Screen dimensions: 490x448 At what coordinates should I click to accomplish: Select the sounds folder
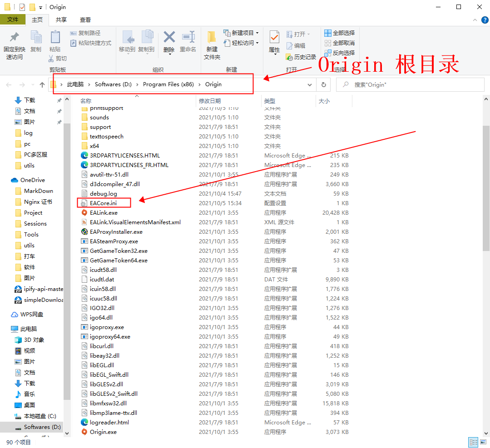point(99,118)
